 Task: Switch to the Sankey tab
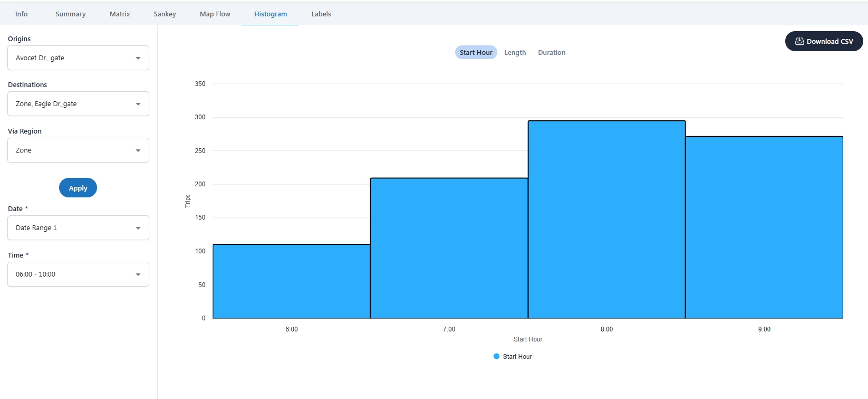point(165,14)
